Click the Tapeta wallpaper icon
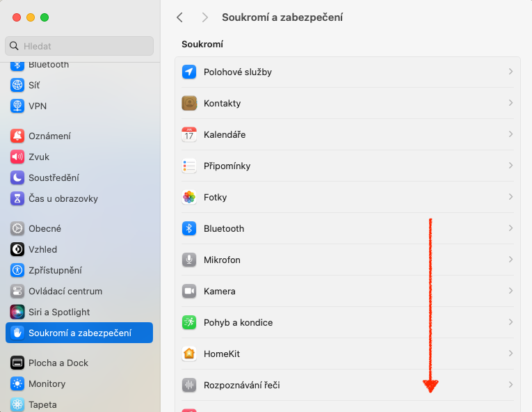 pos(17,404)
